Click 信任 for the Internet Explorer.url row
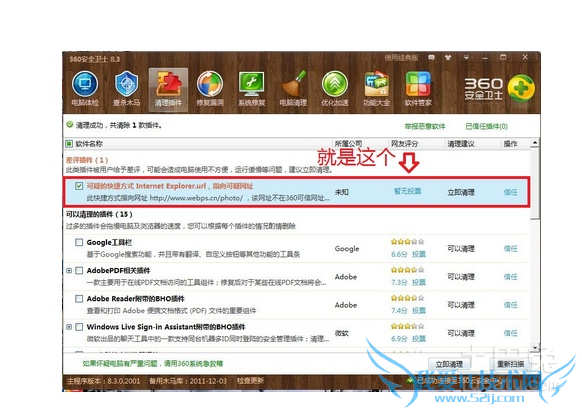582x413 pixels. [x=510, y=192]
